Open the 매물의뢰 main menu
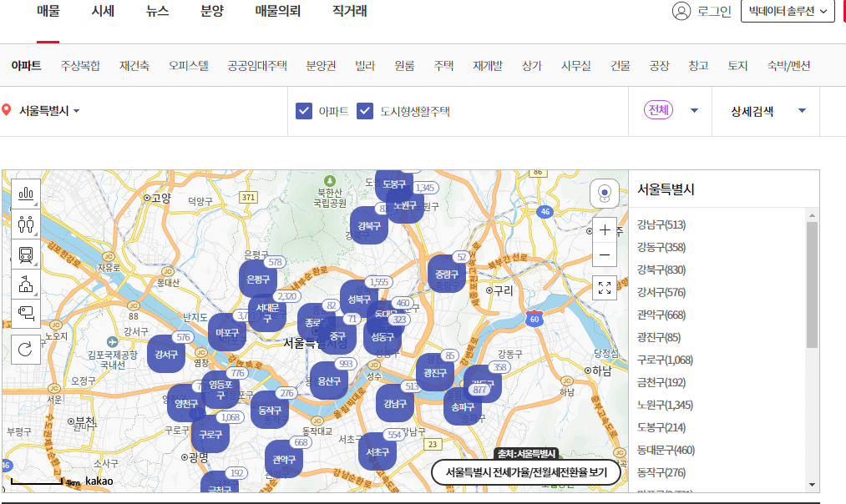846x504 pixels. (278, 11)
